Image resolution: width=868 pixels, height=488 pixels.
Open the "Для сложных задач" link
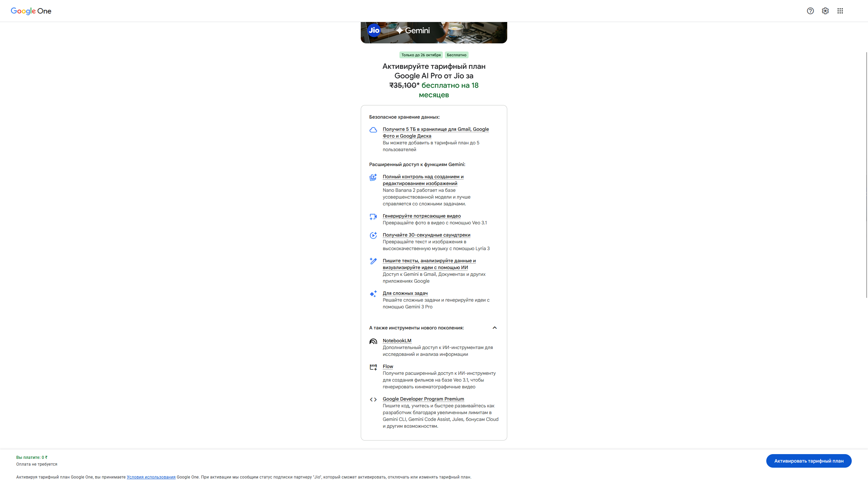tap(405, 293)
